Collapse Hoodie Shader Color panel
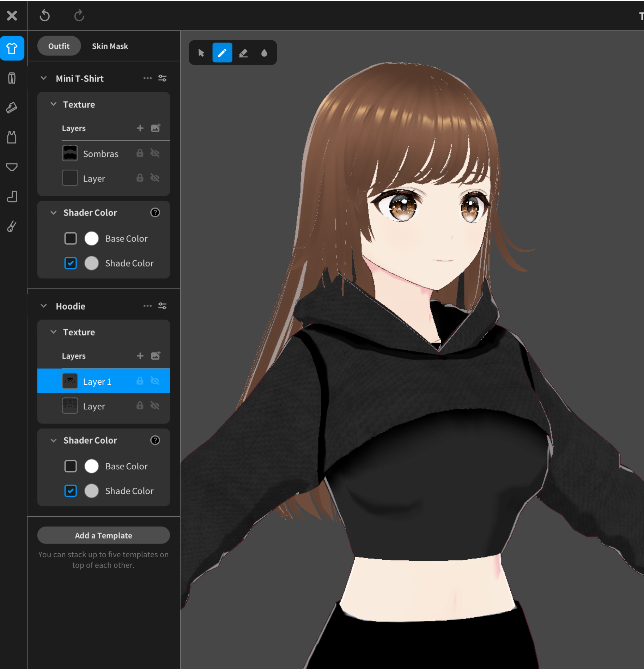The width and height of the screenshot is (644, 669). click(x=54, y=440)
